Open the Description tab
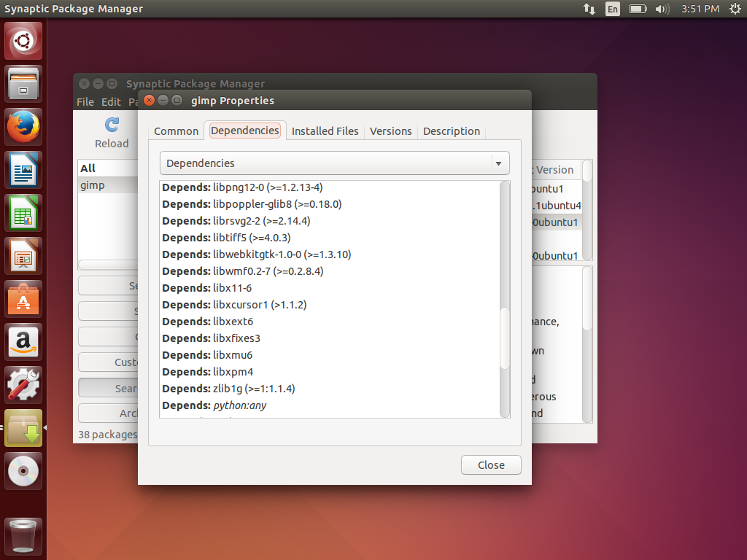 451,131
